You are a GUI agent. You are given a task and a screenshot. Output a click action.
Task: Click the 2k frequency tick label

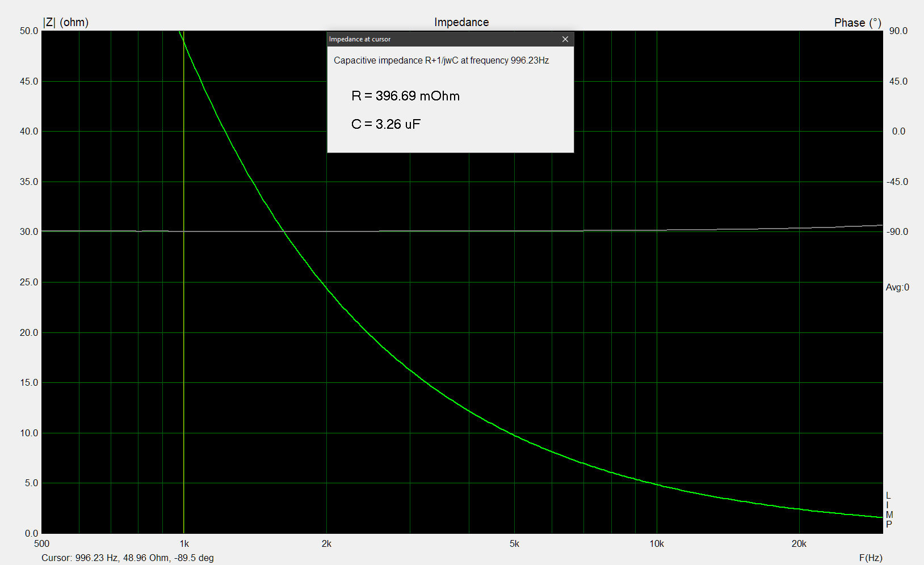326,543
